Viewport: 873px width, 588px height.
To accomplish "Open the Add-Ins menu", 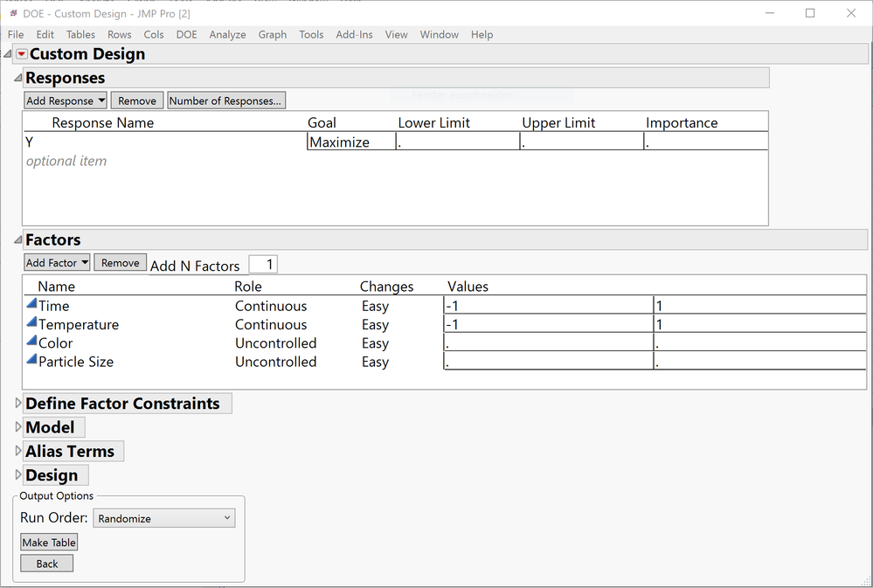I will pos(354,35).
